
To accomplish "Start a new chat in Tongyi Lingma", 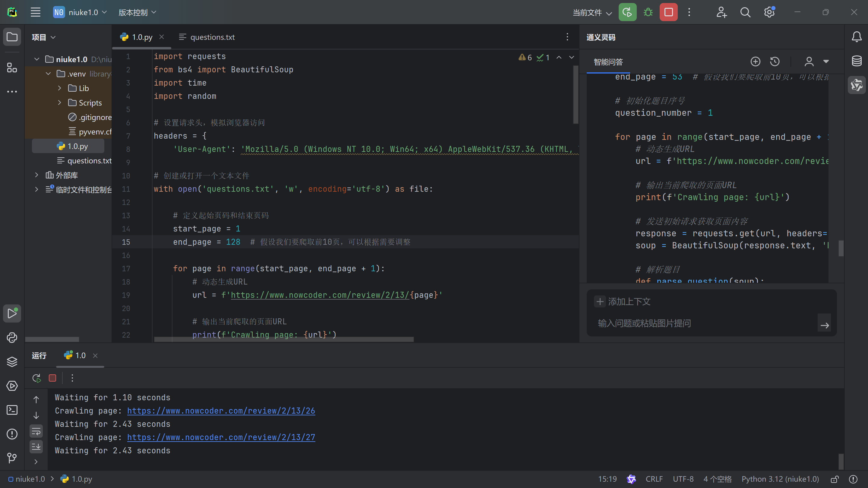I will point(756,61).
